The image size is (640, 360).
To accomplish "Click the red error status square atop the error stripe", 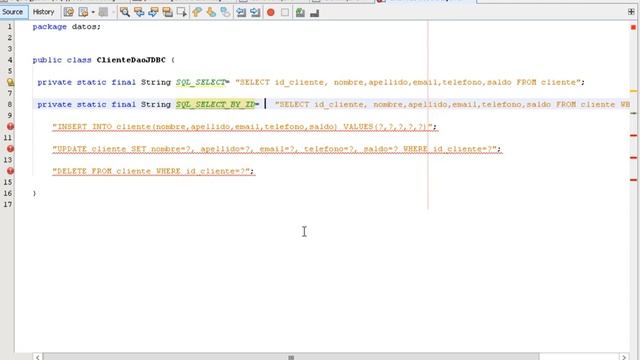I will pyautogui.click(x=633, y=27).
